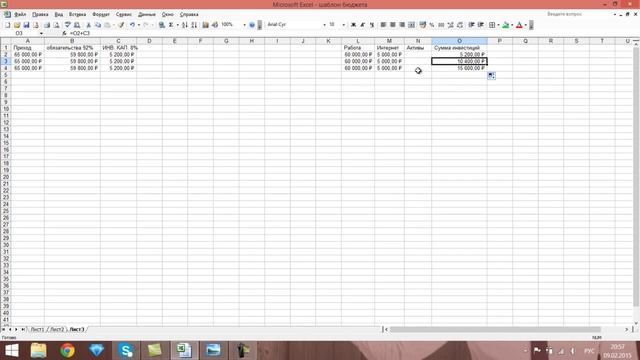Click the Open file folder icon

[17, 25]
